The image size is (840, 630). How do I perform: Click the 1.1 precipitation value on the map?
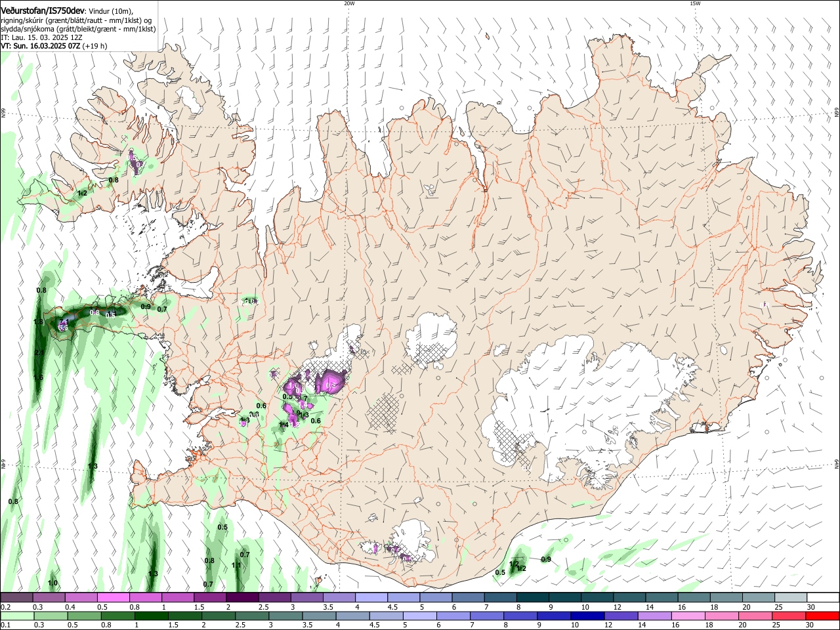point(236,565)
